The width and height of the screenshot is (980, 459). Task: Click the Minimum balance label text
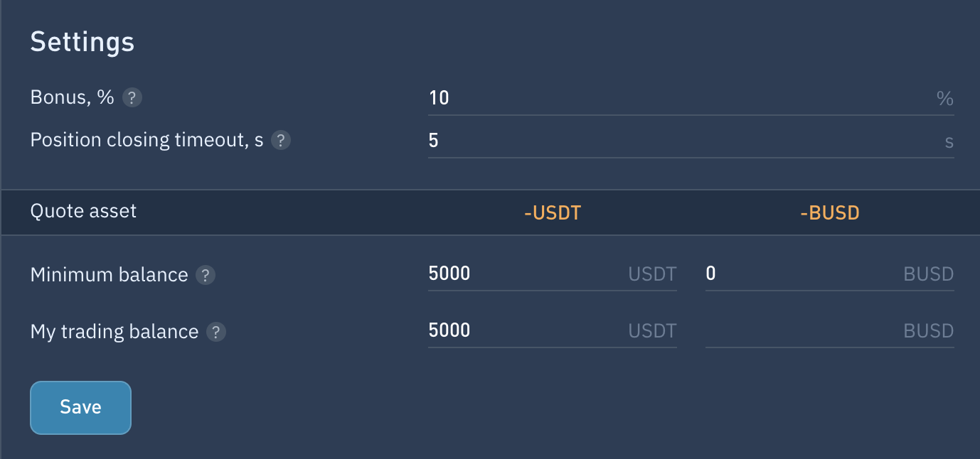pos(109,275)
